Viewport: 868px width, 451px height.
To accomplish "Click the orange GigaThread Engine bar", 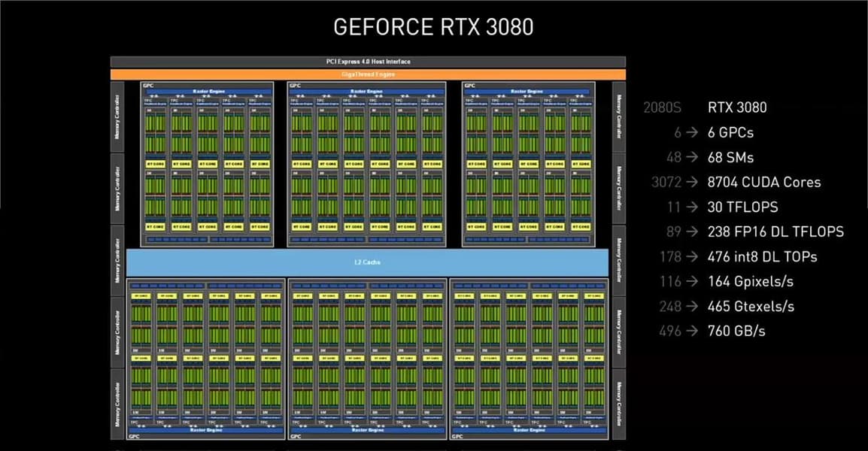I will [368, 74].
